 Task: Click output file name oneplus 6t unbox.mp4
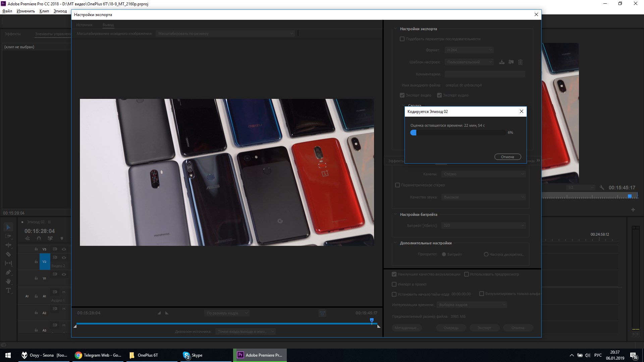pos(464,85)
